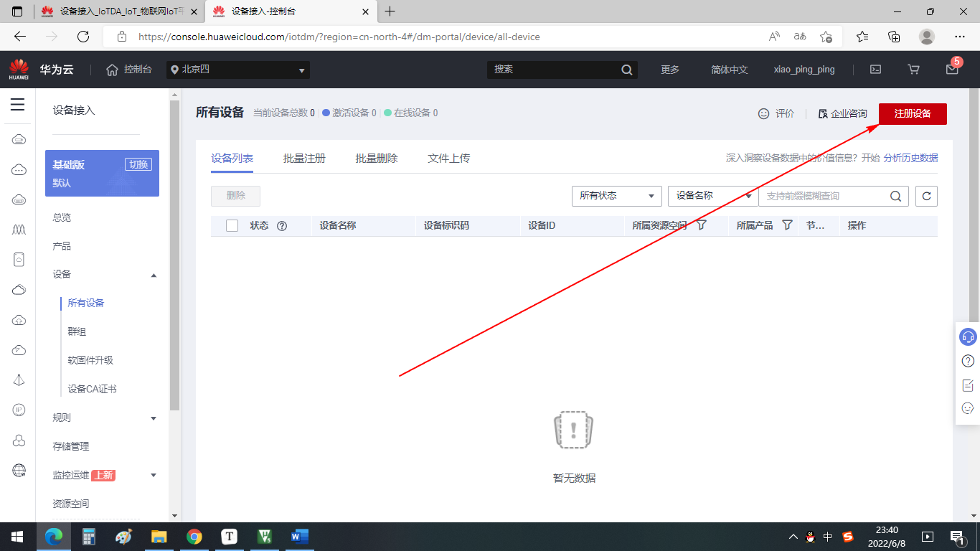The image size is (980, 551).
Task: Open Typora from the taskbar
Action: click(229, 536)
